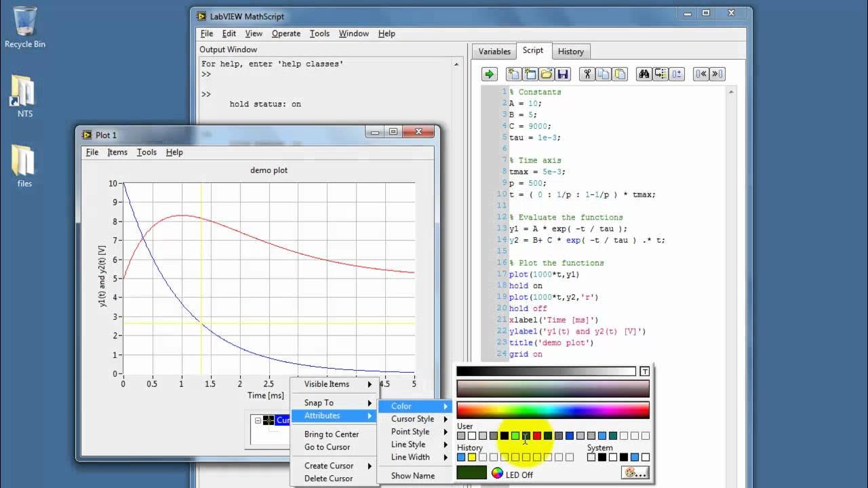Click the double right arrow toolbar icon
The height and width of the screenshot is (488, 868).
717,74
